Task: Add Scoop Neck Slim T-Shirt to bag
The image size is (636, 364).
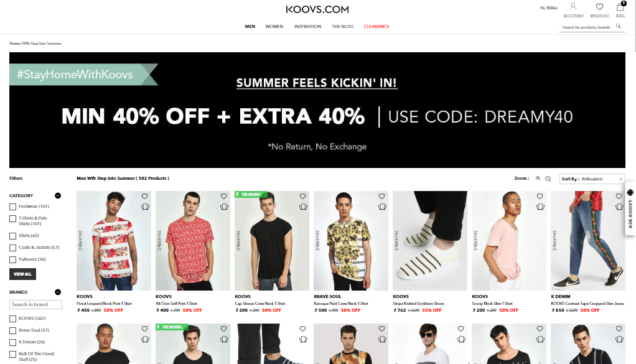Action: click(x=540, y=207)
